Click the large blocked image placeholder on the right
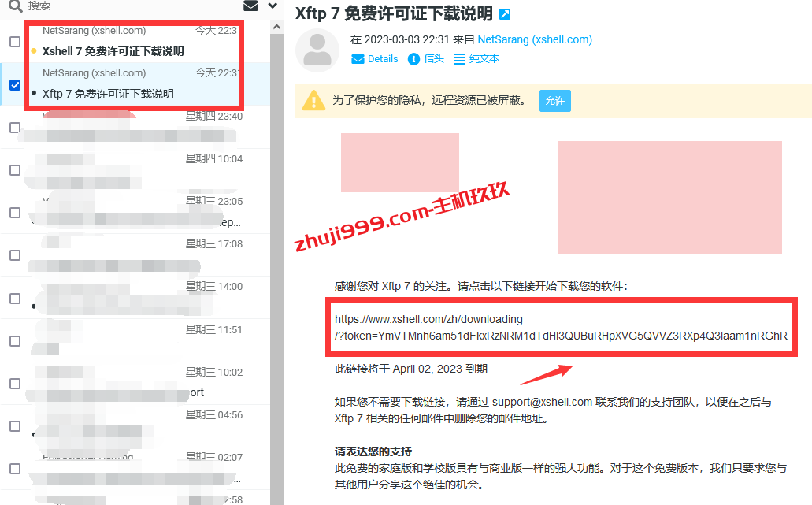The image size is (812, 505). click(x=669, y=197)
